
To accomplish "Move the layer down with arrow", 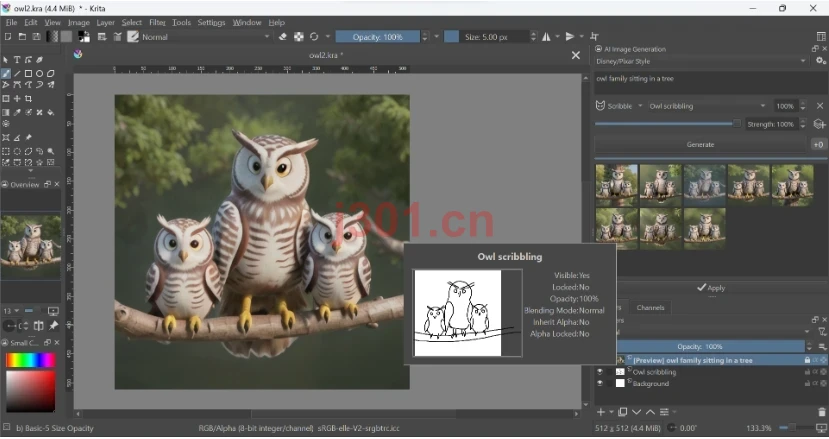I will coord(637,412).
